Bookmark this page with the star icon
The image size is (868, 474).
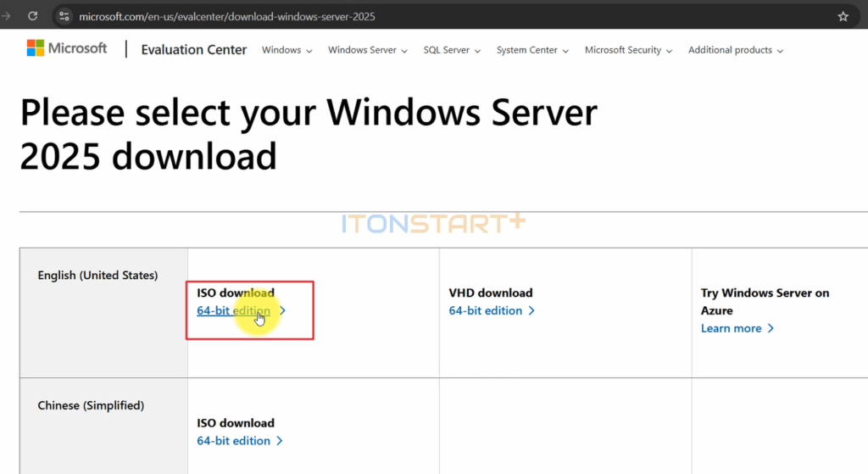843,16
